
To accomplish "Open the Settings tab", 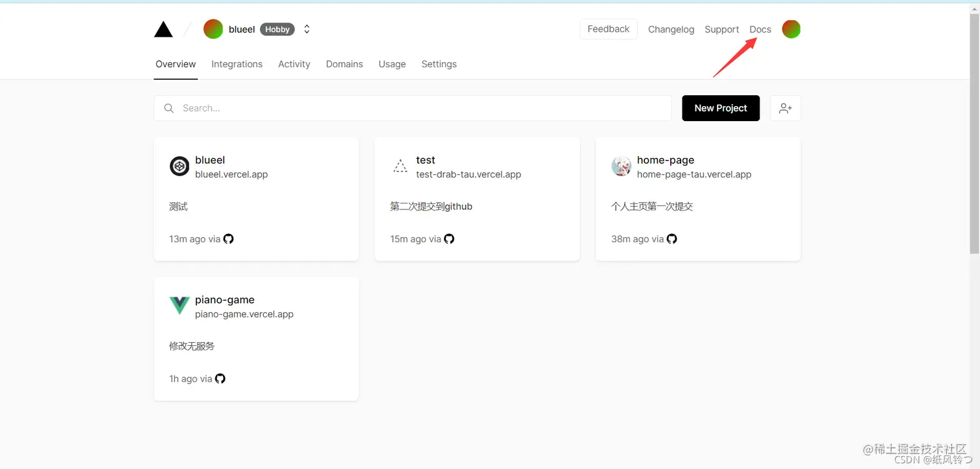I will (x=439, y=64).
